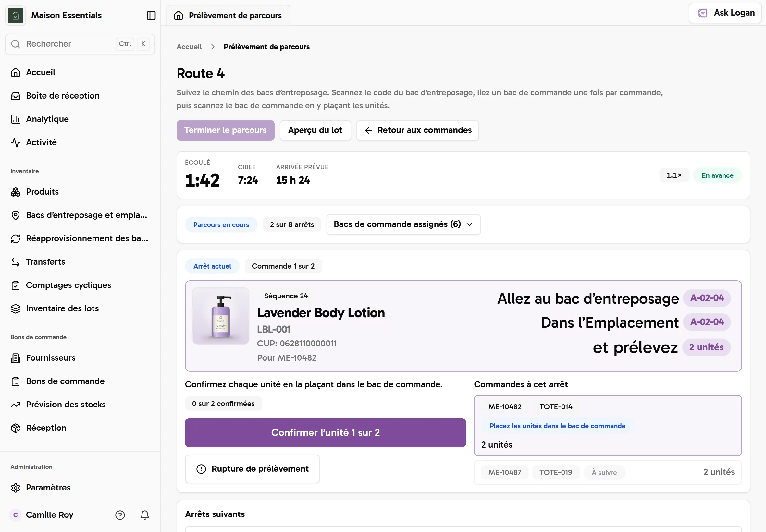Click the 1.1× speed badge
The height and width of the screenshot is (532, 766).
[674, 175]
